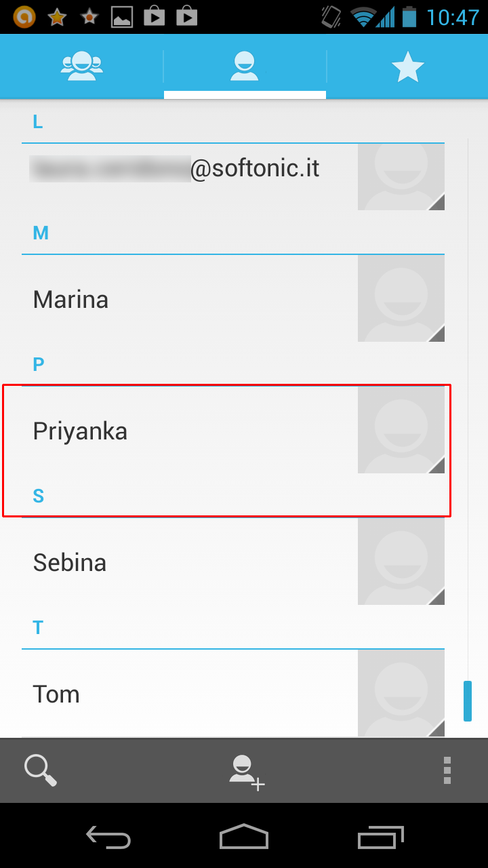
Task: Tap the battery icon in status bar
Action: point(409,16)
